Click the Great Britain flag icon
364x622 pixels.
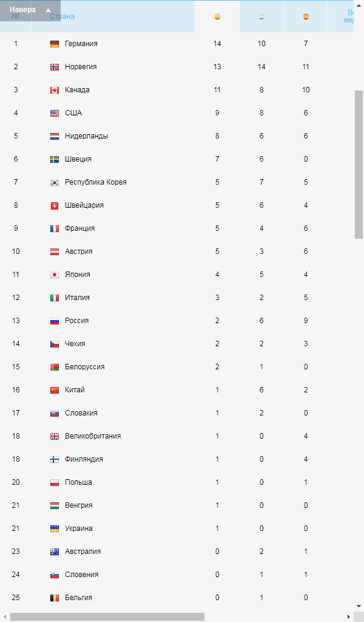click(55, 436)
